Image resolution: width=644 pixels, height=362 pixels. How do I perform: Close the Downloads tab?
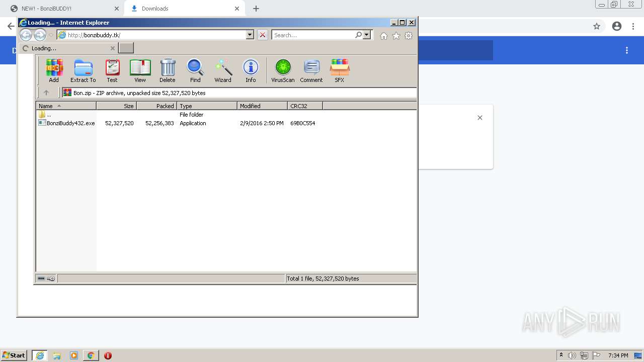coord(236,9)
